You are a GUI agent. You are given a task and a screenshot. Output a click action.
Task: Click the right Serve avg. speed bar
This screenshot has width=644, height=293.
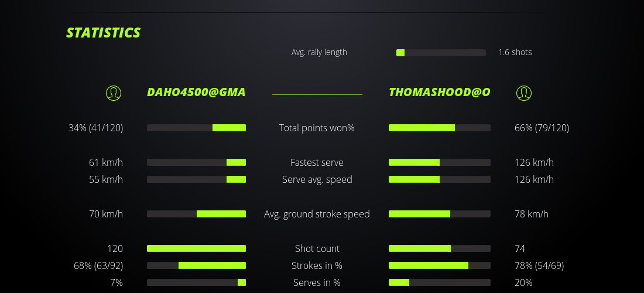440,179
